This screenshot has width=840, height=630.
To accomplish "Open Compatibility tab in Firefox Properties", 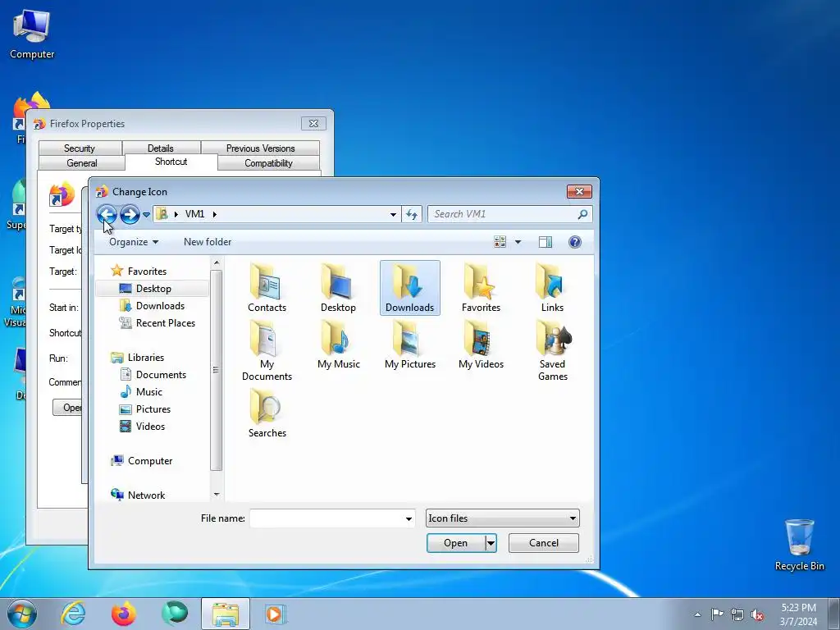I will click(268, 163).
